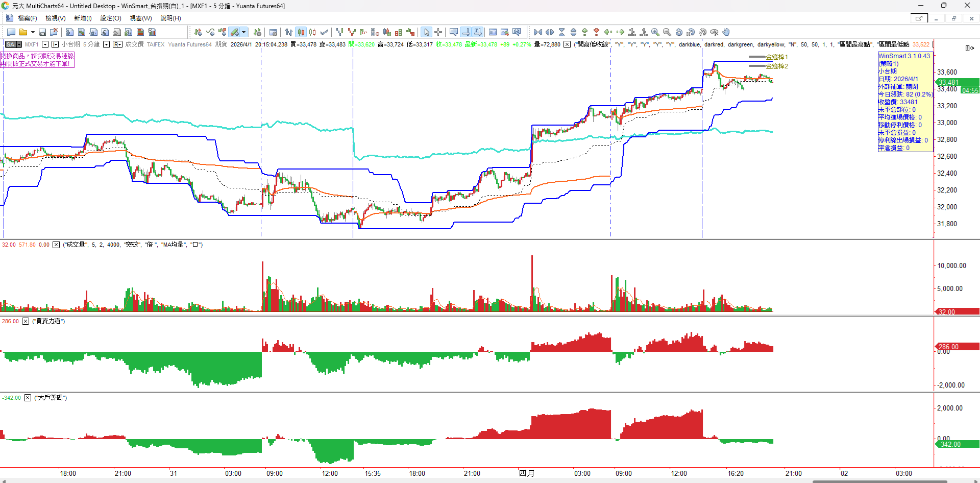
Task: Click the open folder icon
Action: 23,32
